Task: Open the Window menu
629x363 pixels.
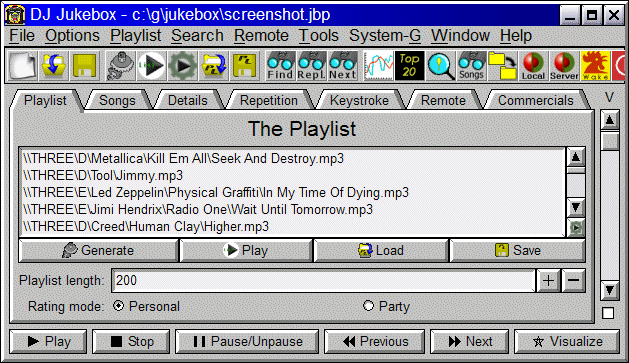Action: (460, 36)
